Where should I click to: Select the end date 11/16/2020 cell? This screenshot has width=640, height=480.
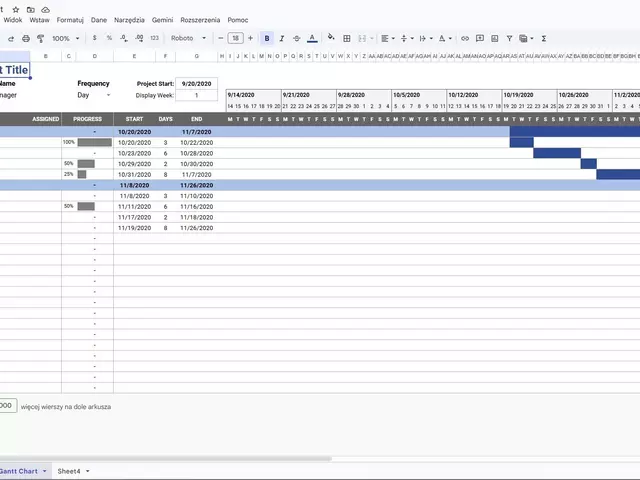(x=197, y=207)
